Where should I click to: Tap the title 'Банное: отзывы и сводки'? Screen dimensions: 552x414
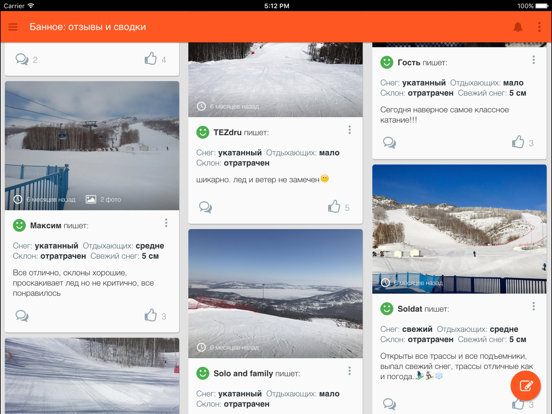(88, 27)
